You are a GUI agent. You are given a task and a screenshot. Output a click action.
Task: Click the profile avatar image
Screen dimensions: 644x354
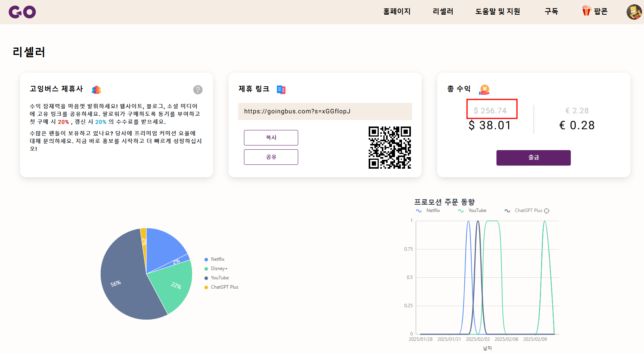click(634, 12)
